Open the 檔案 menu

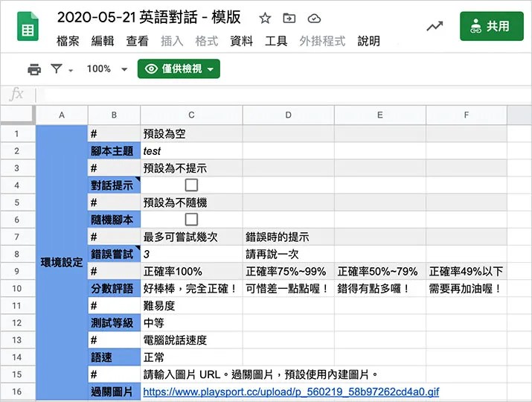68,41
